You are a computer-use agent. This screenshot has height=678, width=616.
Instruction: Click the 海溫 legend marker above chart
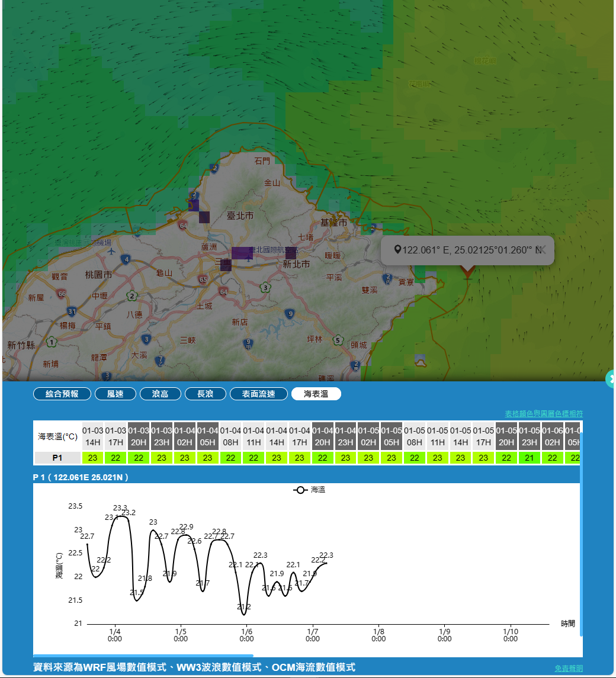pos(300,490)
